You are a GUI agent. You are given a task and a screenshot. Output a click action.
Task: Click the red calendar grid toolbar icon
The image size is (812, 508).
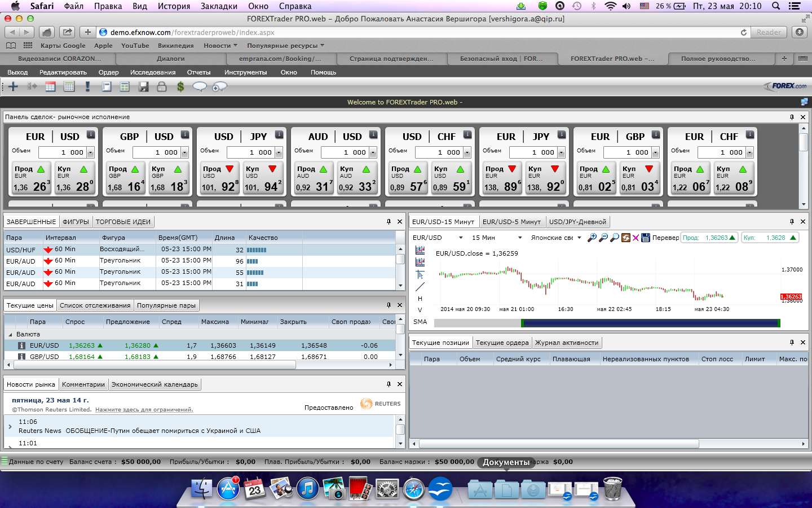click(x=51, y=86)
